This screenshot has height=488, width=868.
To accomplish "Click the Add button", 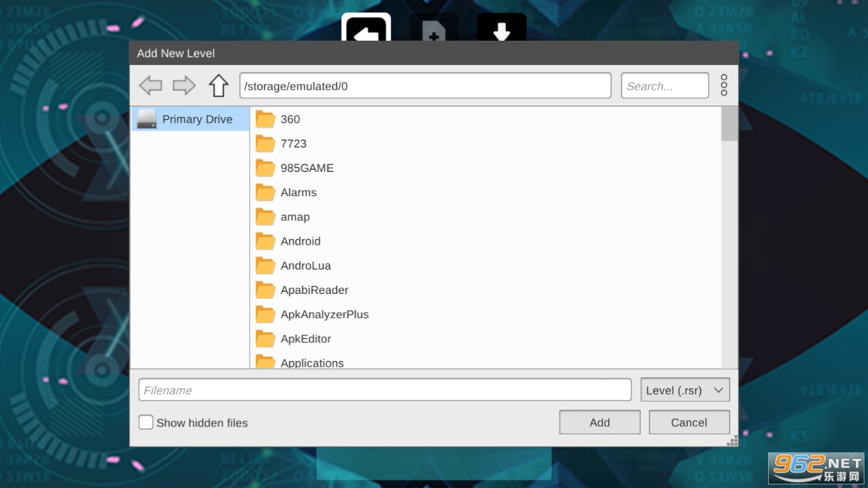I will 600,422.
